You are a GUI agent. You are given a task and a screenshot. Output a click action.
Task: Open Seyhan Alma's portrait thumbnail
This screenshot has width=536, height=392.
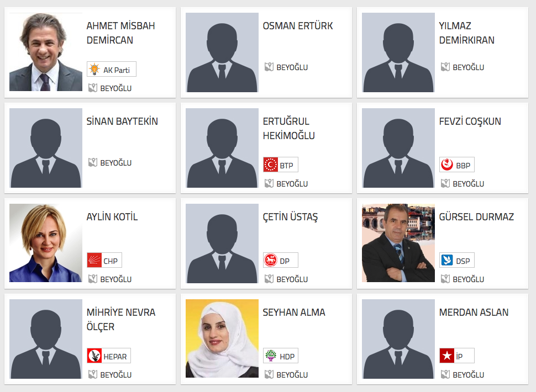222,338
